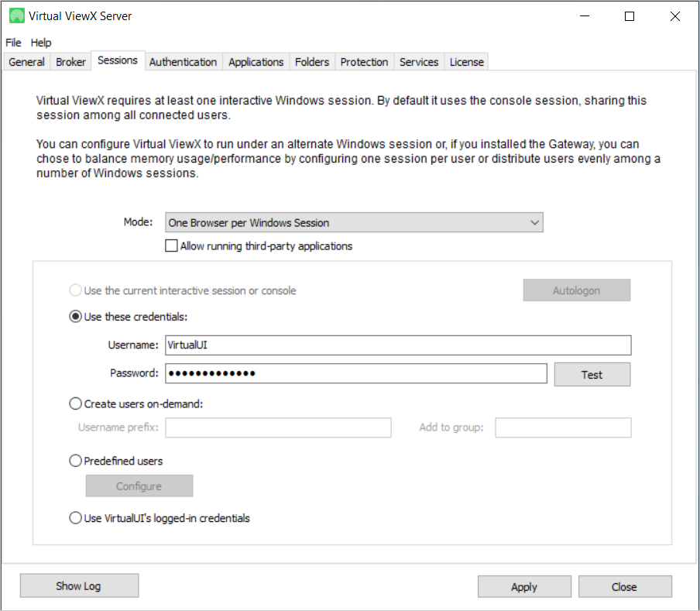This screenshot has height=611, width=700.
Task: Go to the Applications tab
Action: click(x=256, y=62)
